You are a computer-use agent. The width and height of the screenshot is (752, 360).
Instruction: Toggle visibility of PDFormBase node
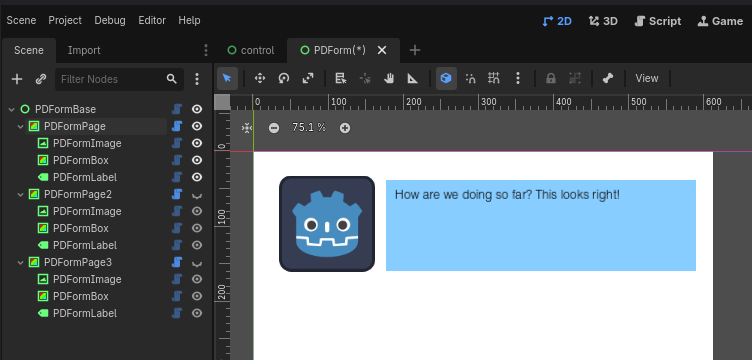pyautogui.click(x=197, y=109)
